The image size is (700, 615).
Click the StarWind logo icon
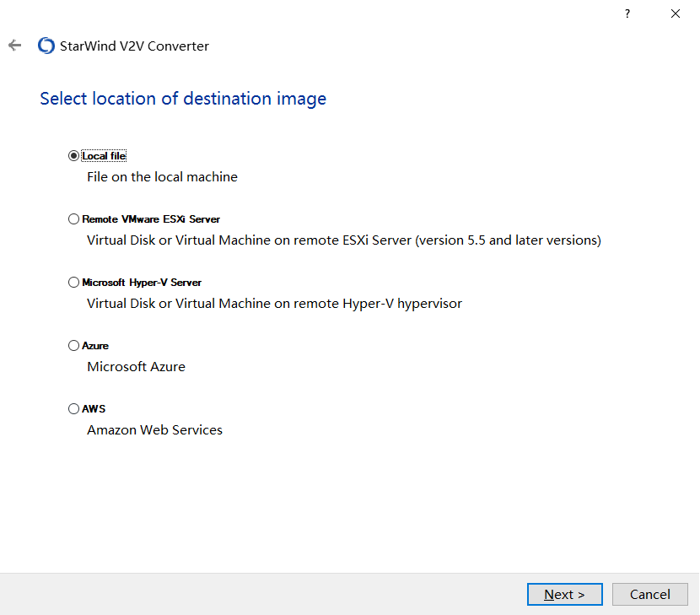pyautogui.click(x=46, y=46)
